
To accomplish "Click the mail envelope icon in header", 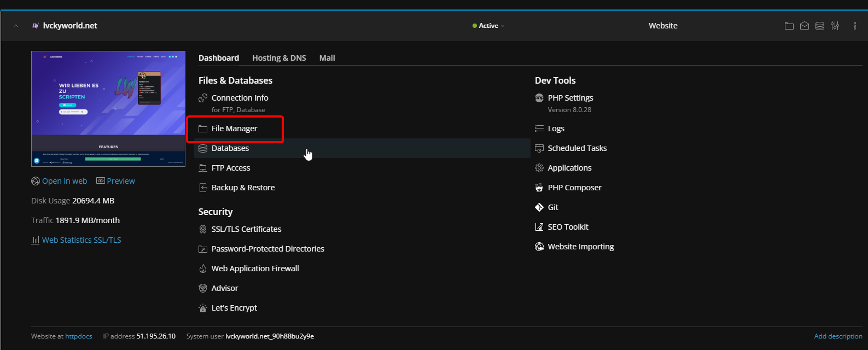I will pyautogui.click(x=804, y=26).
